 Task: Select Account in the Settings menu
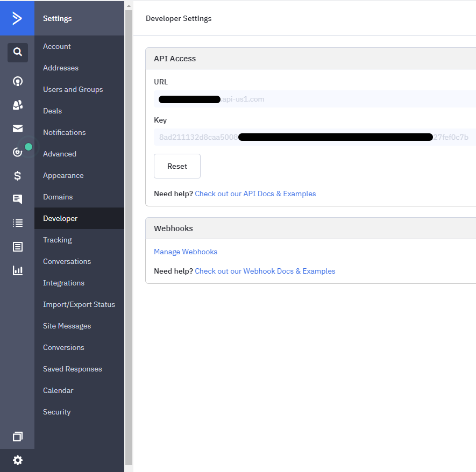(57, 46)
